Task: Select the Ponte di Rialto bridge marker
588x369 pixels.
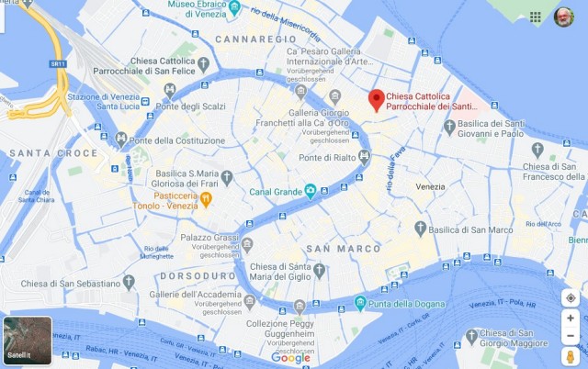Action: (364, 157)
